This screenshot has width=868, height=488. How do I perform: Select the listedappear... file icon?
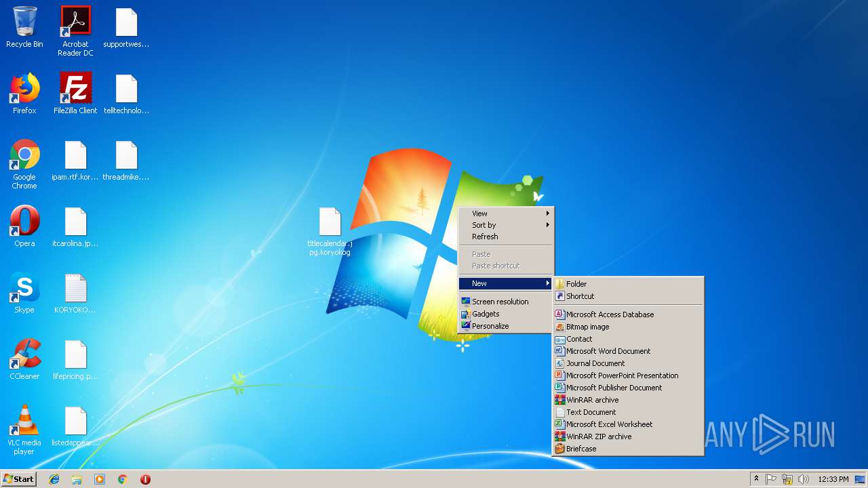75,426
